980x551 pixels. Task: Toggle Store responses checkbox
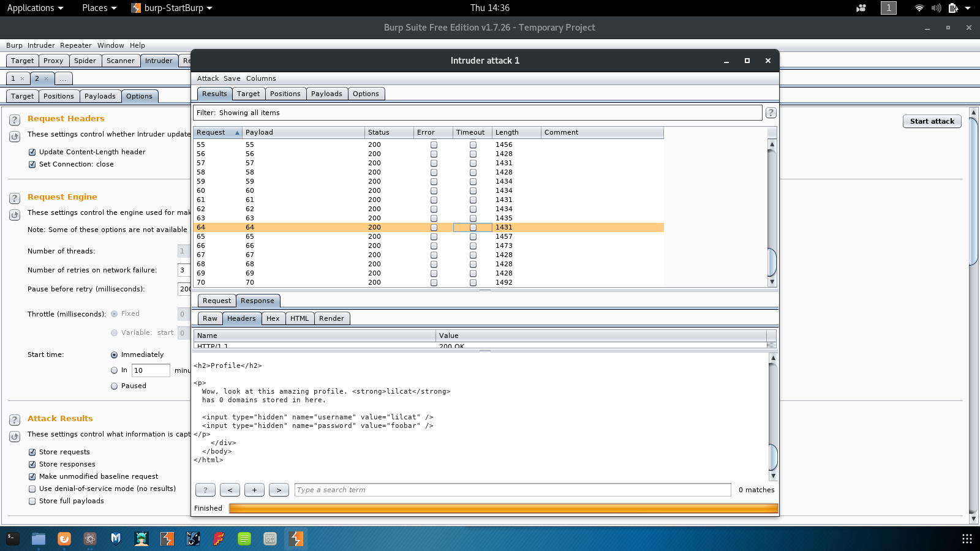32,465
